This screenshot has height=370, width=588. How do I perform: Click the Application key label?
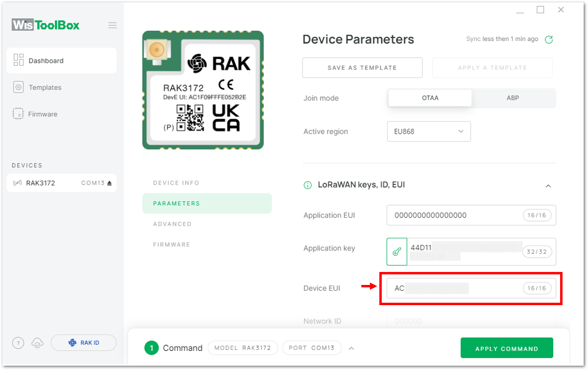329,248
